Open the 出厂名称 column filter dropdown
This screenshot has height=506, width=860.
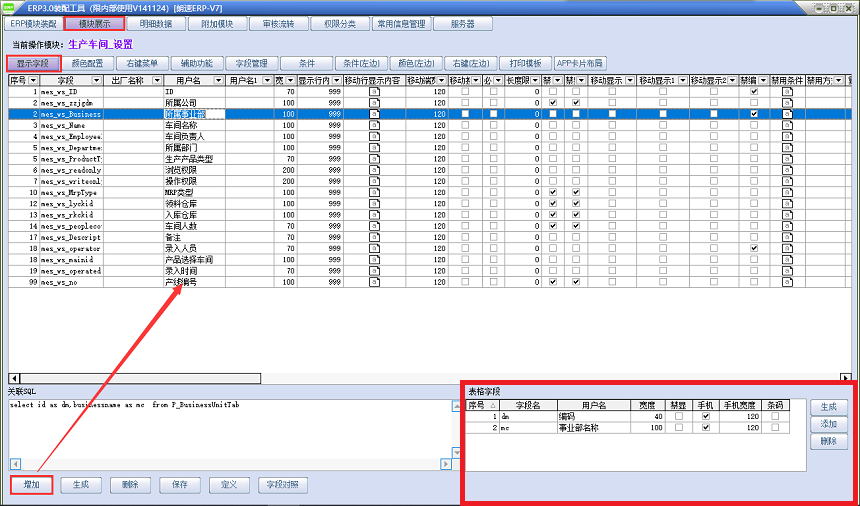[155, 80]
